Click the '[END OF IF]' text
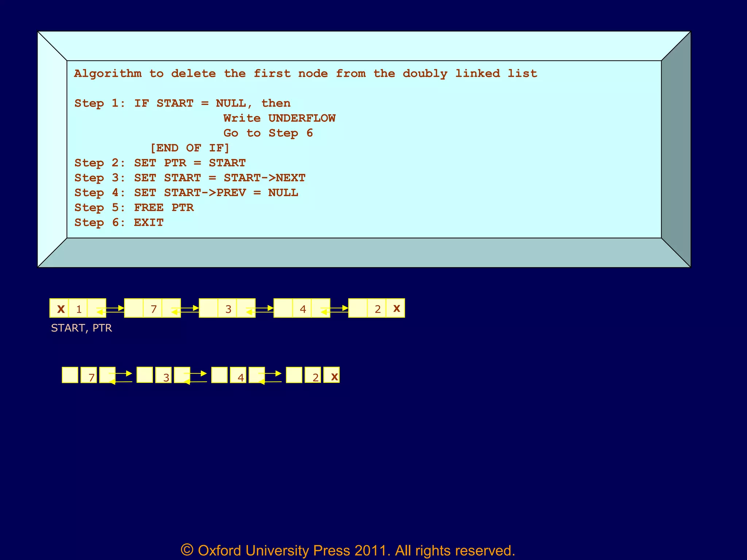The width and height of the screenshot is (747, 560). tap(190, 148)
